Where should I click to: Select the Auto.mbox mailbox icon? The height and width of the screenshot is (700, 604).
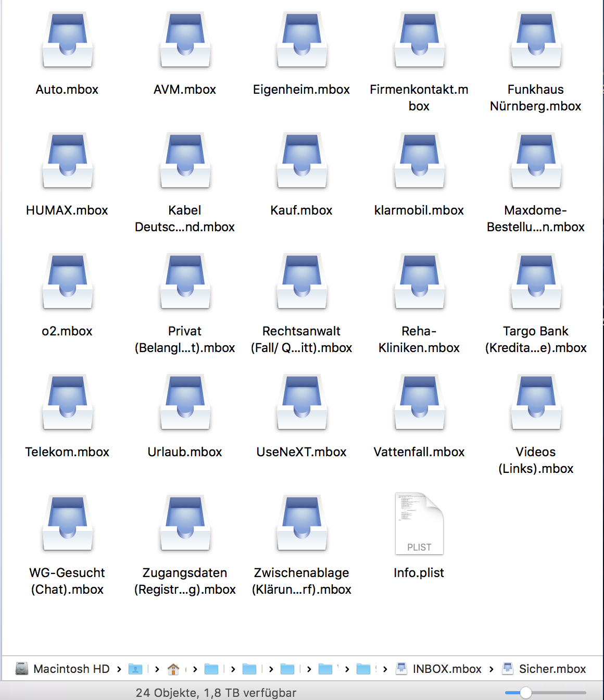68,41
